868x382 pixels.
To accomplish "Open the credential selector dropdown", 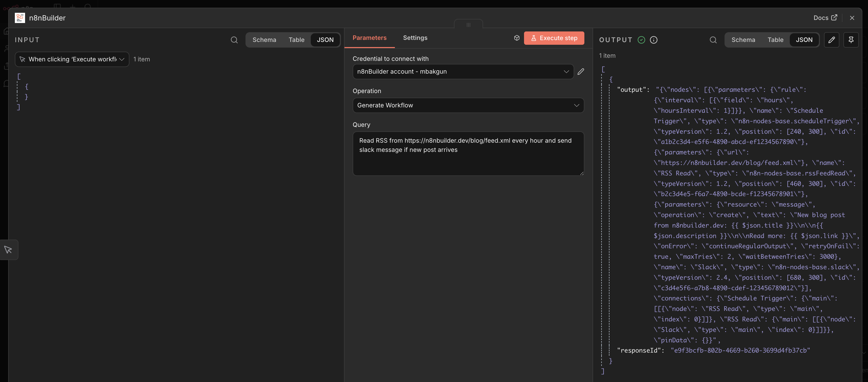I will (x=463, y=71).
